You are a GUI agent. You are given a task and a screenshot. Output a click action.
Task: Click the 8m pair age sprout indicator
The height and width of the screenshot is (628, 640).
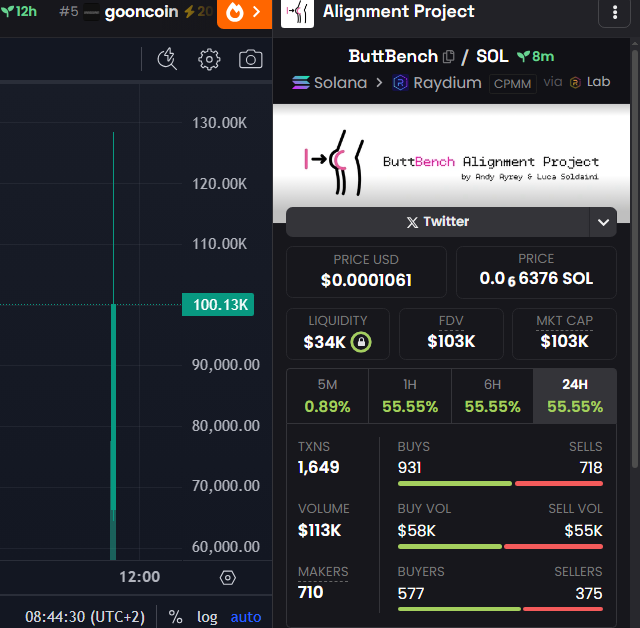536,56
